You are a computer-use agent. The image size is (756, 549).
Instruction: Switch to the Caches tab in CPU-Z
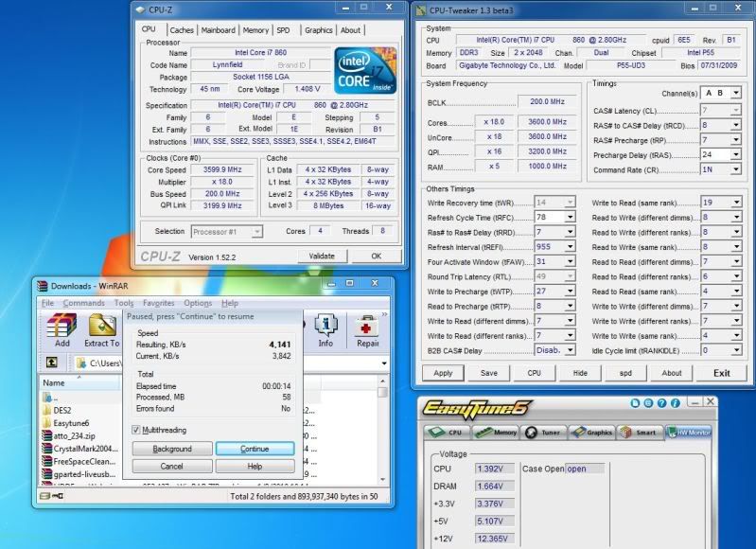182,30
